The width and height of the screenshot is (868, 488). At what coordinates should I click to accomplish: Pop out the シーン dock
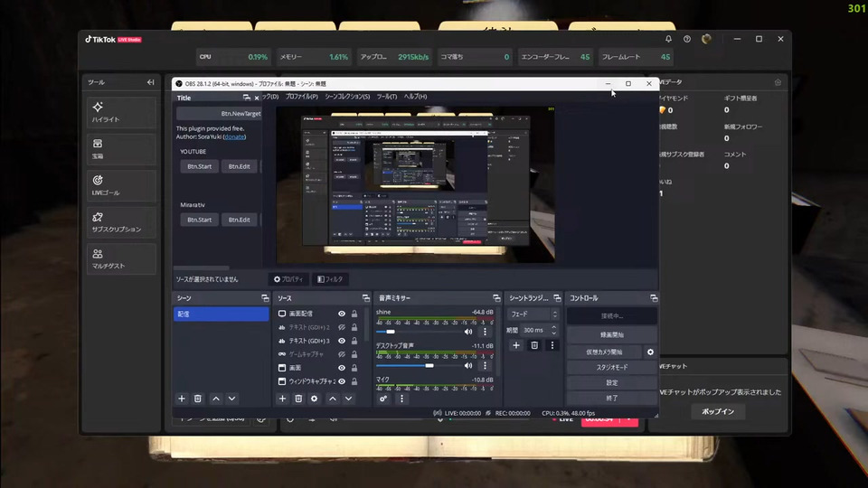click(265, 298)
